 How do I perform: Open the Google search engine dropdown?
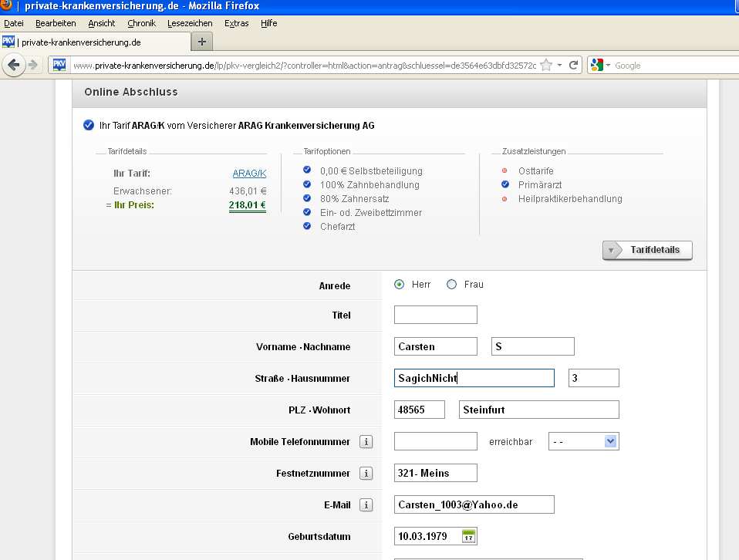point(608,65)
